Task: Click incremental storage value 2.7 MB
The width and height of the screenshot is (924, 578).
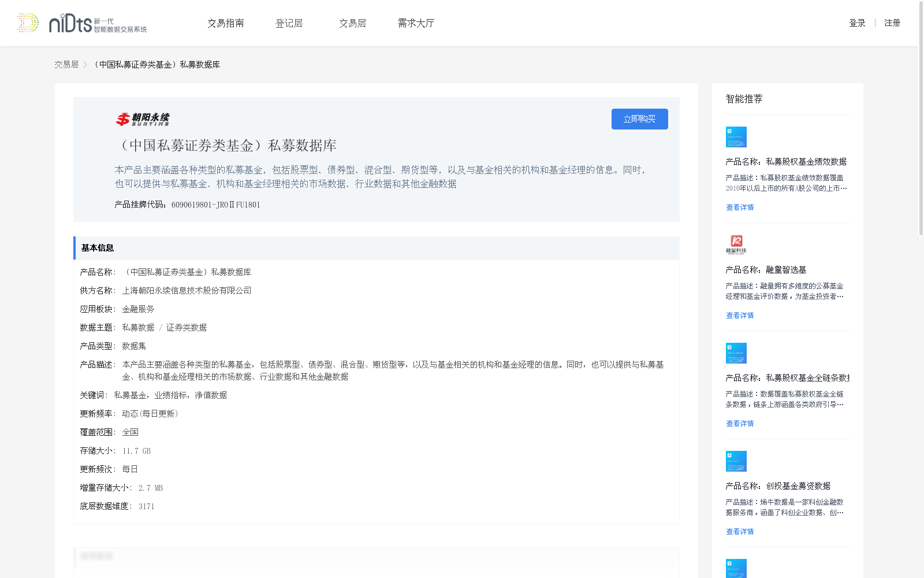Action: click(151, 488)
